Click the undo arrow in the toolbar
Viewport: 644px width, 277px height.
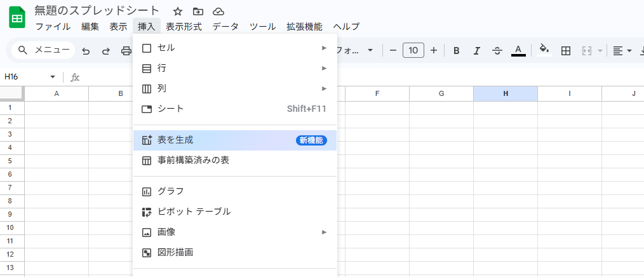pyautogui.click(x=86, y=51)
